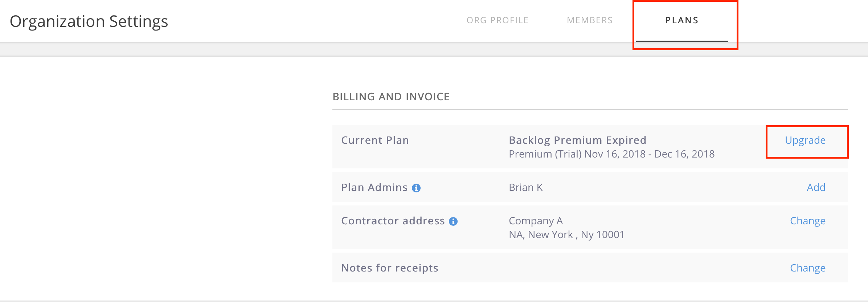Click the BILLING AND INVOICE heading
Image resolution: width=868 pixels, height=302 pixels.
pos(391,97)
